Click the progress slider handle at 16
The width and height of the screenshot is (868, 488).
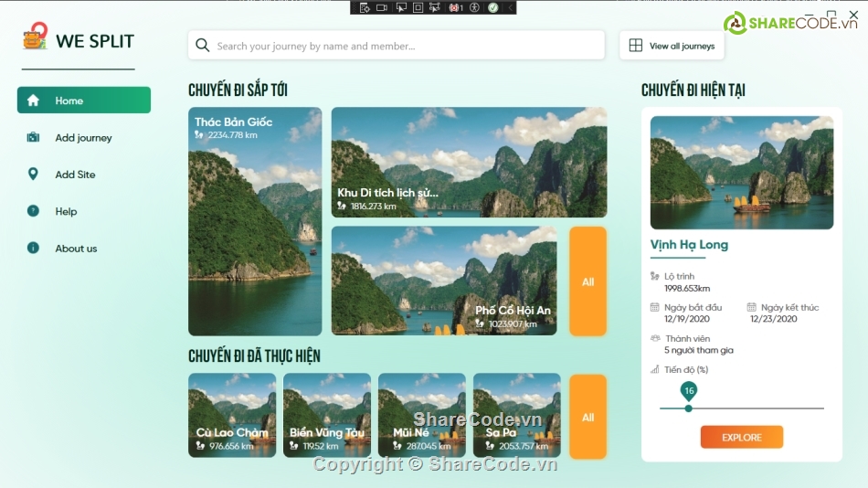(x=689, y=408)
